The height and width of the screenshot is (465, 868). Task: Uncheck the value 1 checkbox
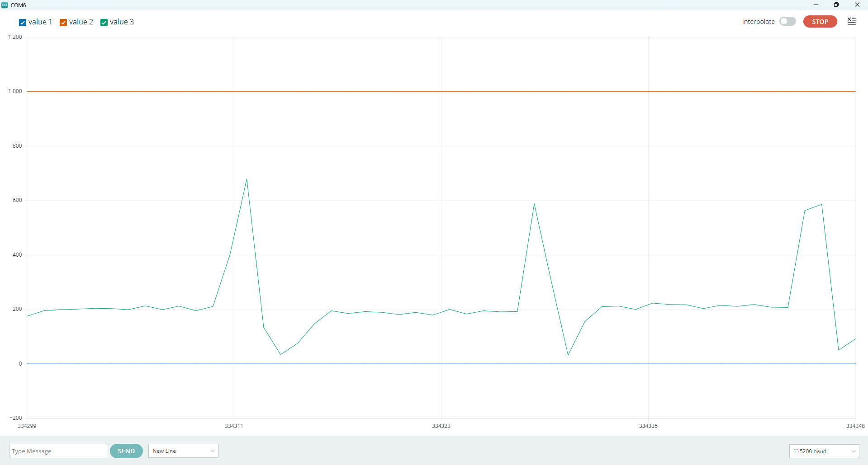tap(23, 23)
